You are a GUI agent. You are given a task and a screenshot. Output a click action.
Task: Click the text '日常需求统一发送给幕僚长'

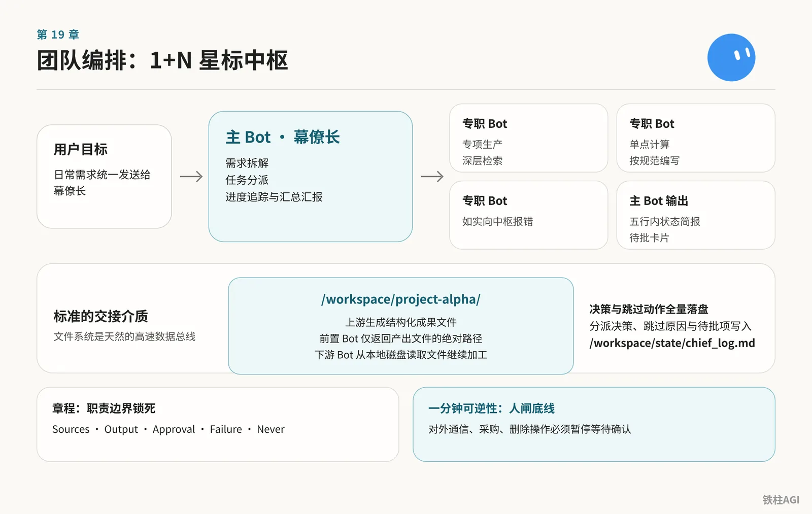coord(102,183)
